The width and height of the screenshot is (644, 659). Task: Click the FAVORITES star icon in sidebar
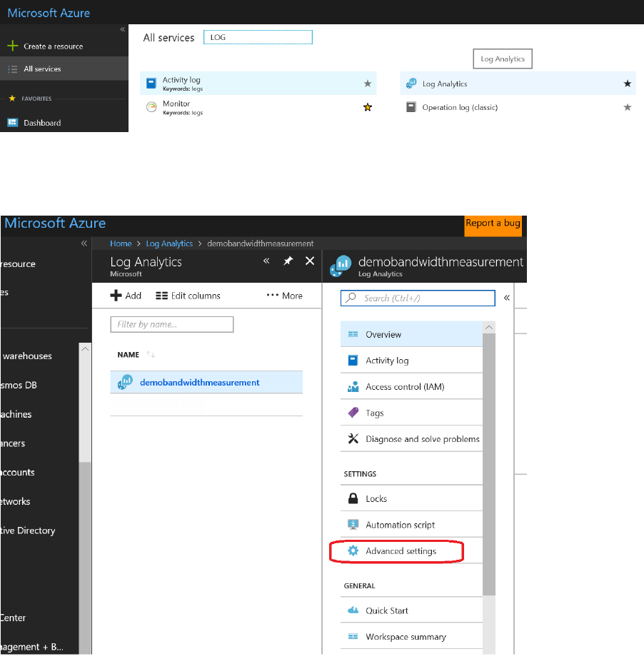12,99
